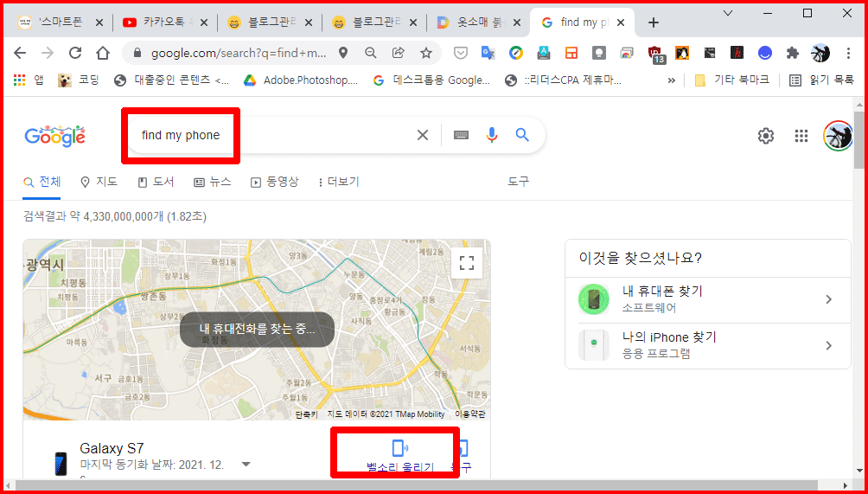Bookmark this page with the star
Image resolution: width=868 pixels, height=494 pixels.
coord(425,53)
